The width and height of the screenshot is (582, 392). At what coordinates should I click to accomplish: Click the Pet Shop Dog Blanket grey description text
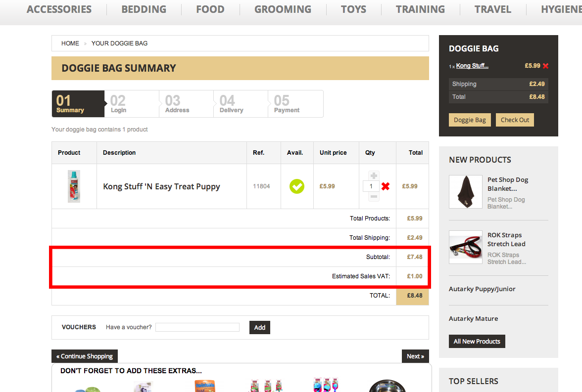point(506,203)
